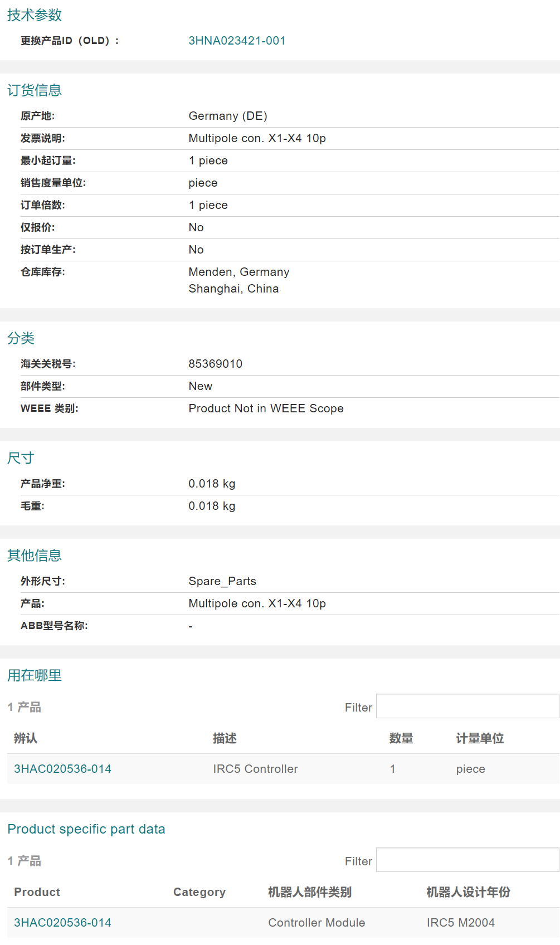Screen dimensions: 560x945
Task: Sort by 机器人设计年份 column header
Action: [468, 892]
